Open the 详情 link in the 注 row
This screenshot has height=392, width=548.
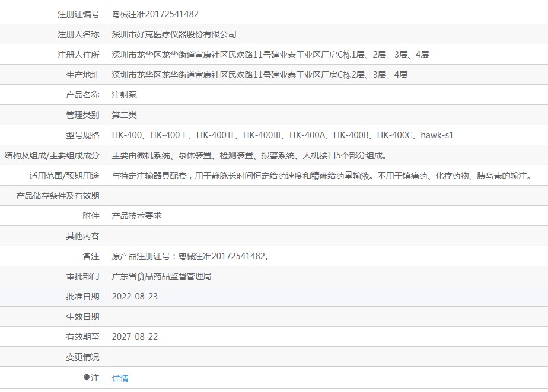coord(120,378)
